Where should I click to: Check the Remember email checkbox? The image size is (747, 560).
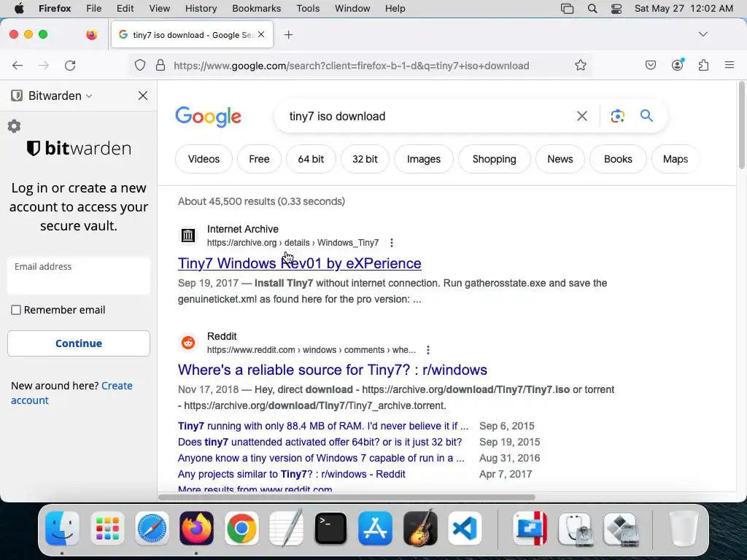coord(16,310)
